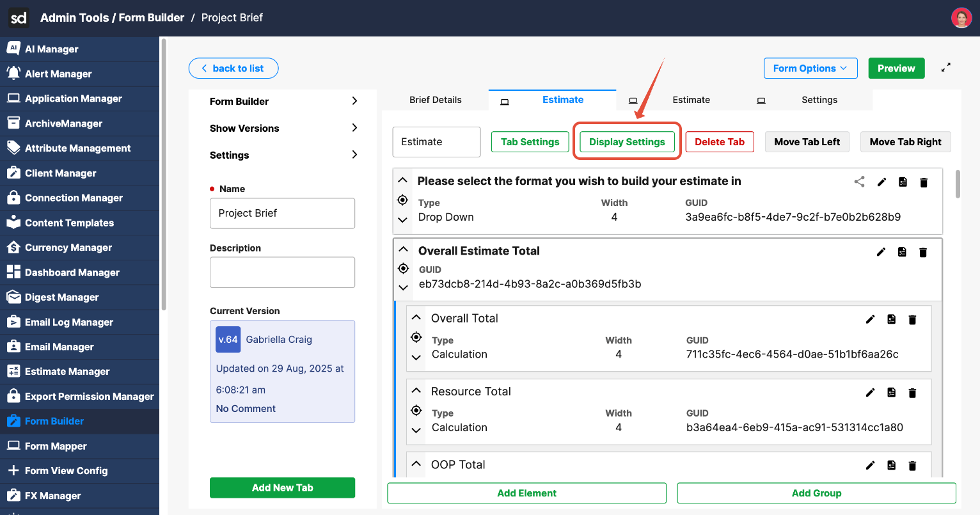Click the Name field containing Project Brief
980x515 pixels.
point(282,213)
